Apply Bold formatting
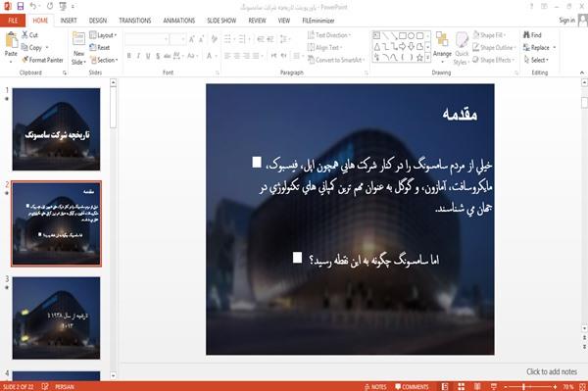This screenshot has width=588, height=391. tap(129, 56)
